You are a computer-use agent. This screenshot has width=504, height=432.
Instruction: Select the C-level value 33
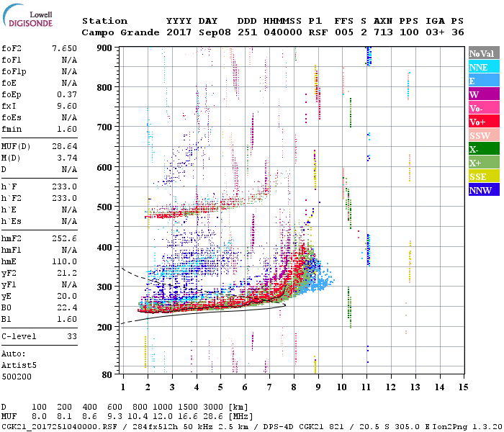72,336
